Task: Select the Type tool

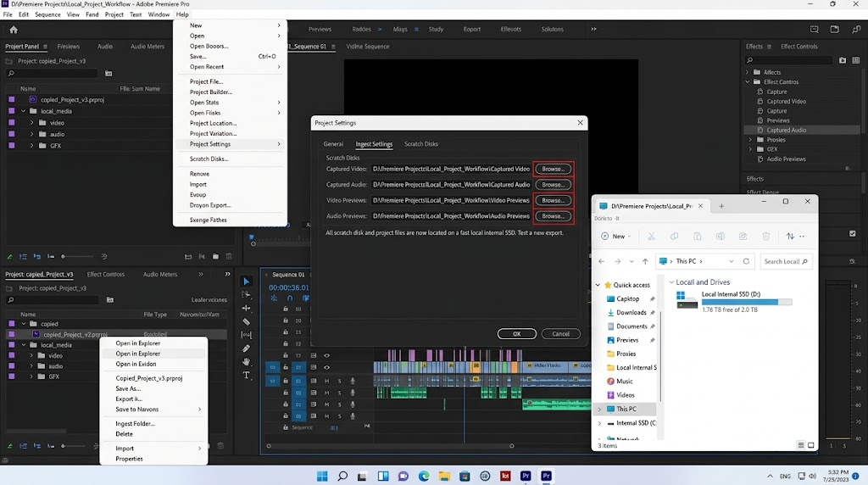Action: (247, 376)
